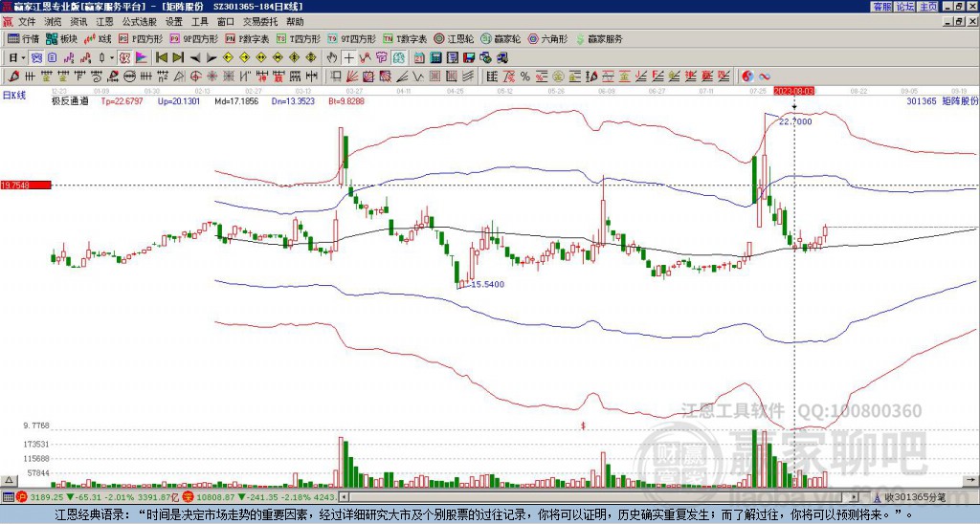
Task: Click the up-triangle button beside the volume panel
Action: [x=8, y=480]
